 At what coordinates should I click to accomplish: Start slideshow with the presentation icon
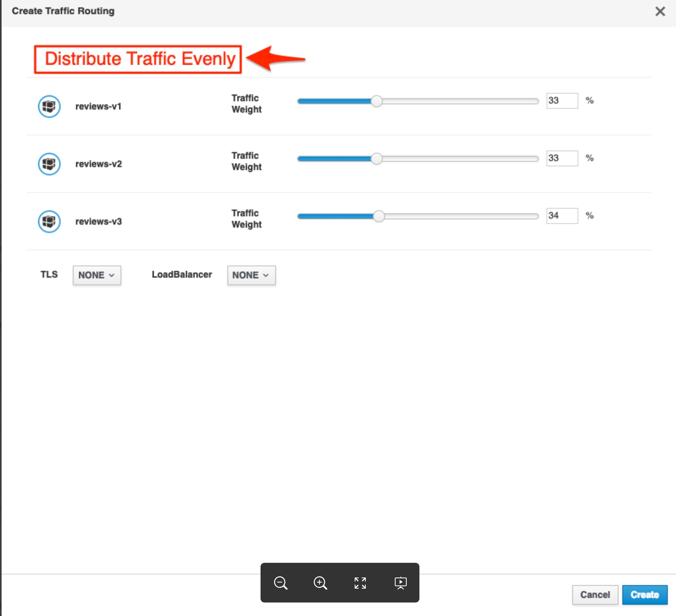tap(400, 583)
